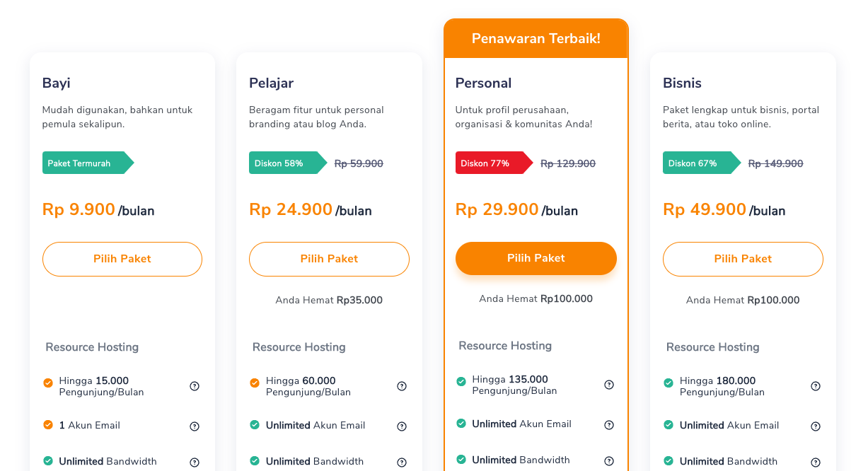868x471 pixels.
Task: Click help icon for Personal Unlimited Akun Email
Action: (x=609, y=425)
